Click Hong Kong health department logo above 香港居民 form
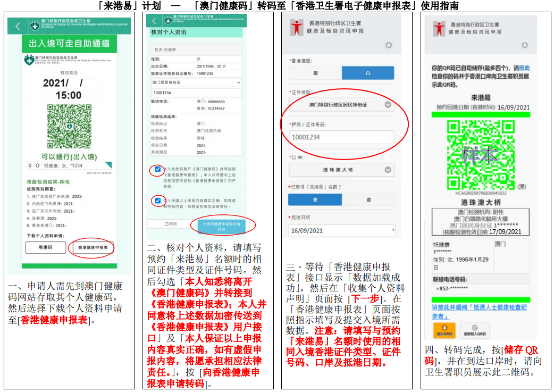 296,27
